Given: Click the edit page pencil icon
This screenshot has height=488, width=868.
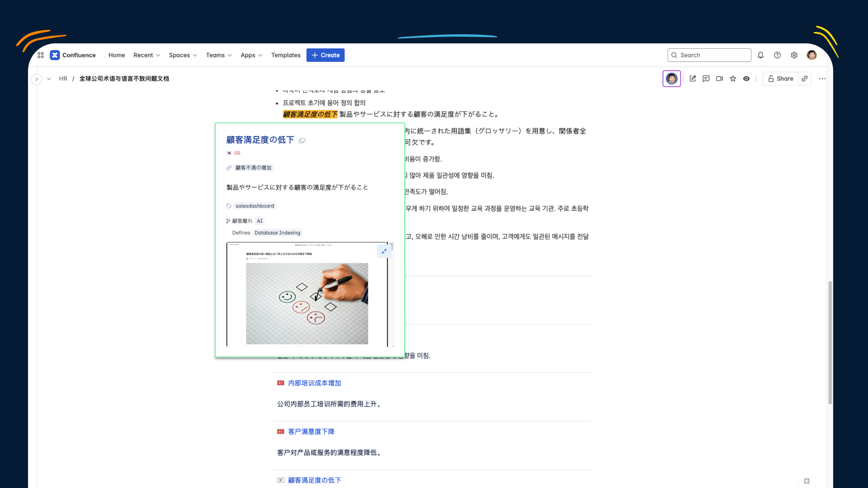Looking at the screenshot, I should click(693, 79).
